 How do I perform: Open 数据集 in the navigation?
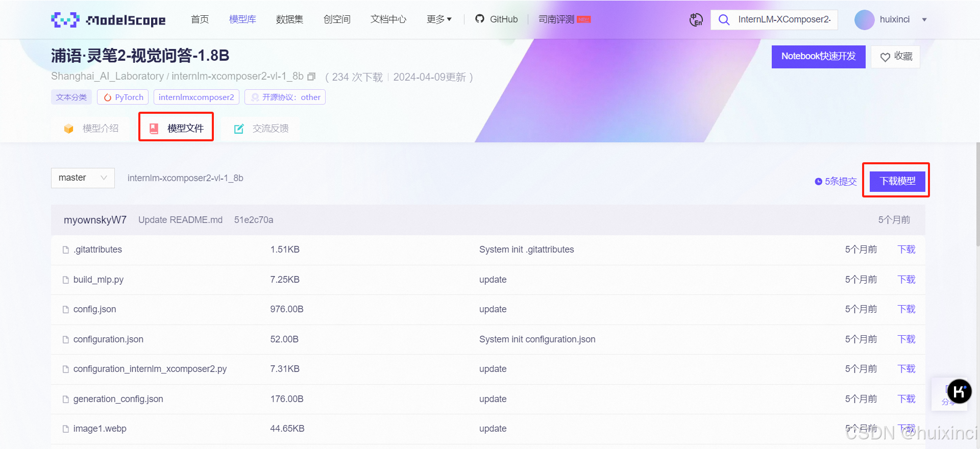point(289,19)
